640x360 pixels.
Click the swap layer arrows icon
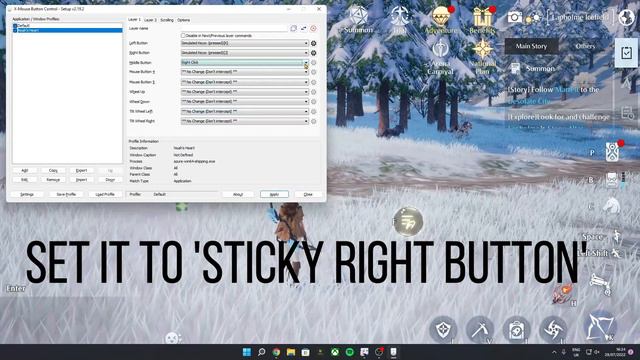click(303, 29)
